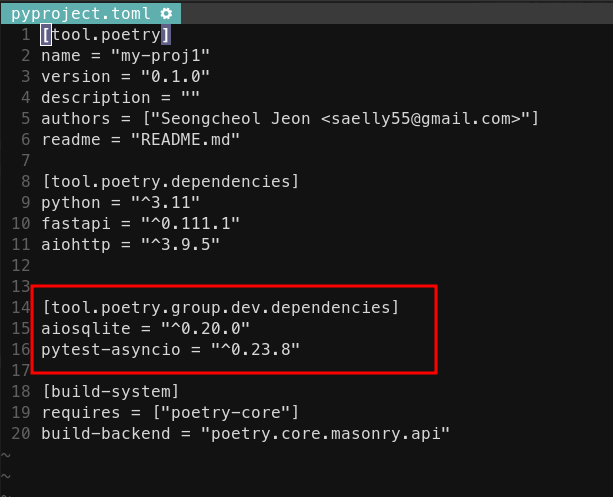Click the pytest-asyncio = "^0.23.8" line

pos(170,350)
